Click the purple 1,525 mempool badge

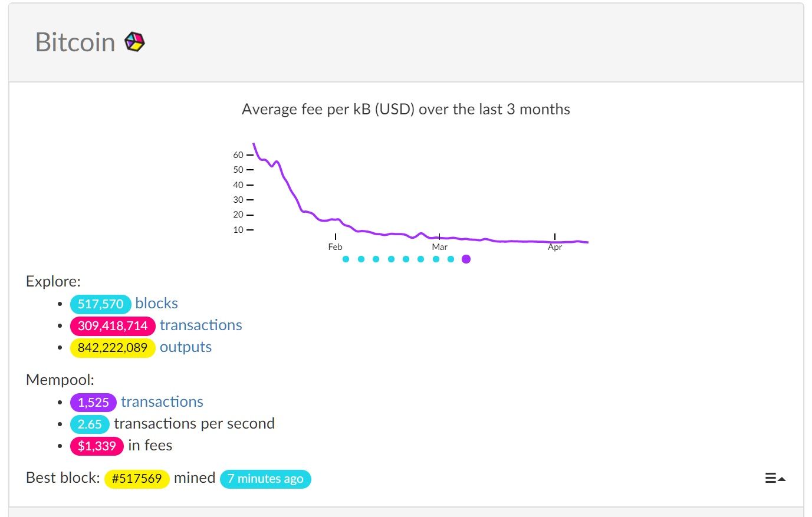[93, 403]
